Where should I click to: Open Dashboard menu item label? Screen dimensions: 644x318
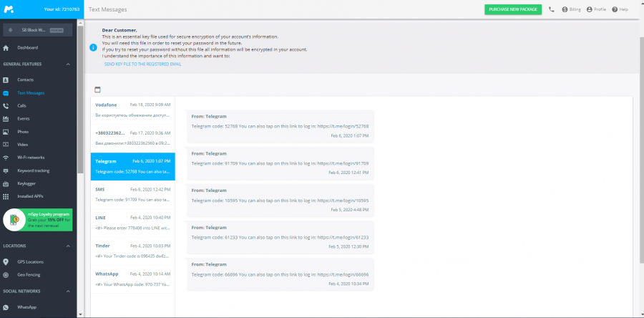pyautogui.click(x=27, y=48)
